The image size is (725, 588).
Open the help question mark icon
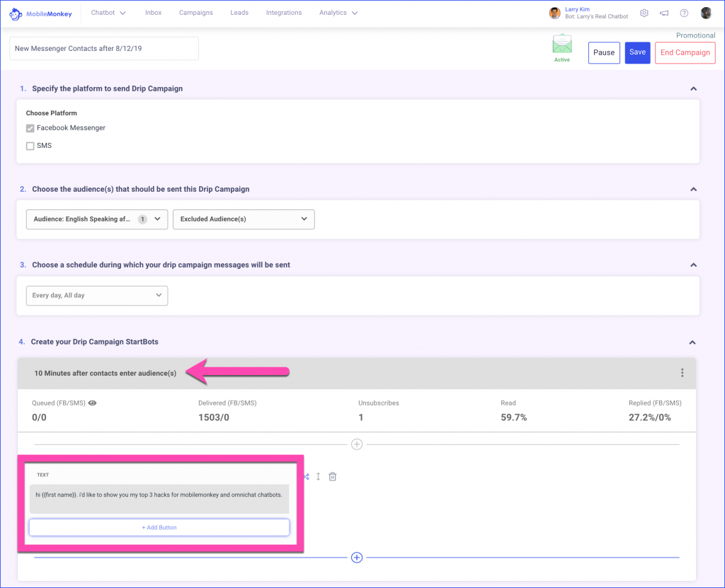(684, 13)
